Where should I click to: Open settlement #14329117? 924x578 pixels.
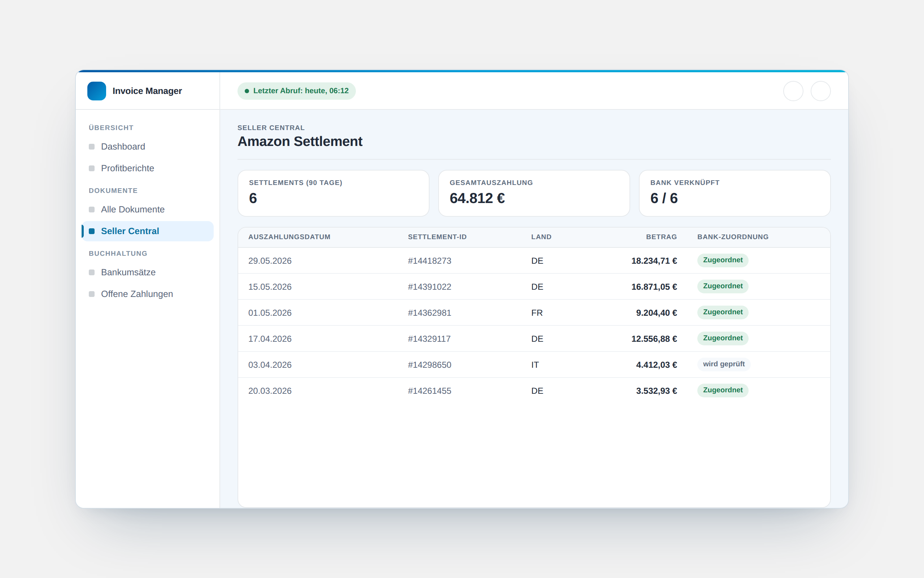click(x=429, y=339)
